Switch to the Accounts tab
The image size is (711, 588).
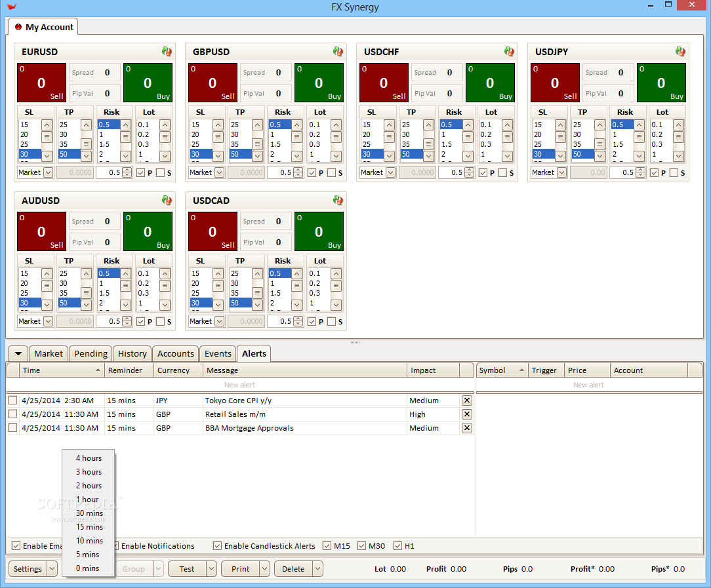pos(176,354)
